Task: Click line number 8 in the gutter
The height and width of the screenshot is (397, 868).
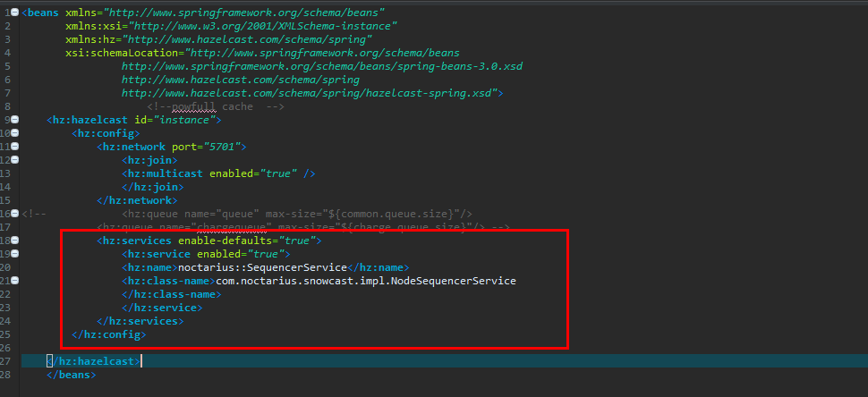Action: 8,106
